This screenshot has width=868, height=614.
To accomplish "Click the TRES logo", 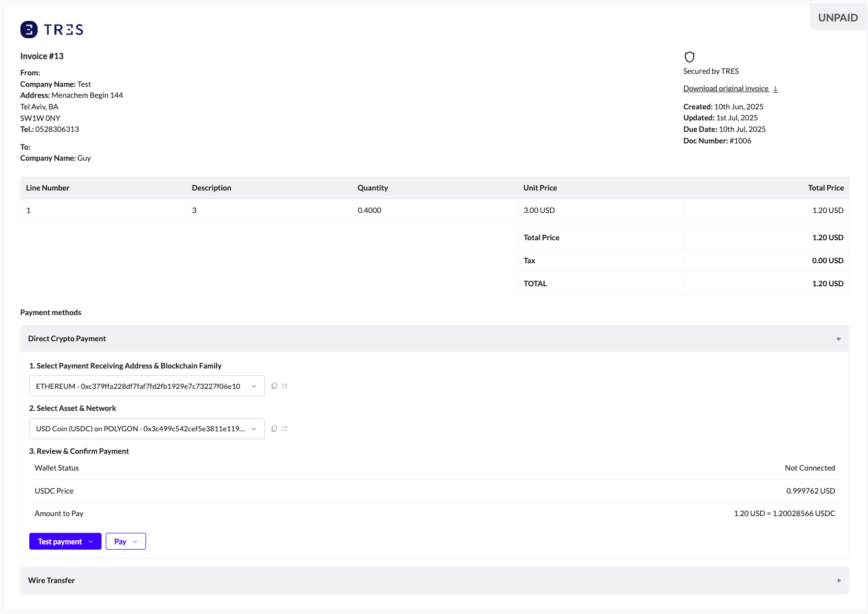I will pyautogui.click(x=52, y=30).
